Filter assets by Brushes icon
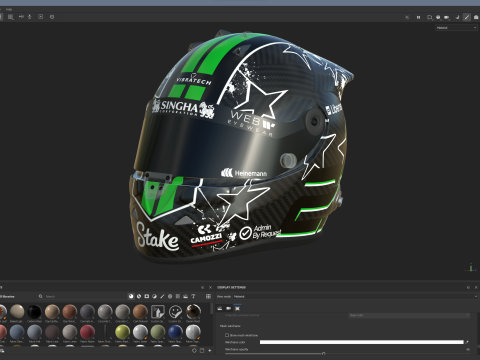The image size is (480, 360). pyautogui.click(x=162, y=296)
